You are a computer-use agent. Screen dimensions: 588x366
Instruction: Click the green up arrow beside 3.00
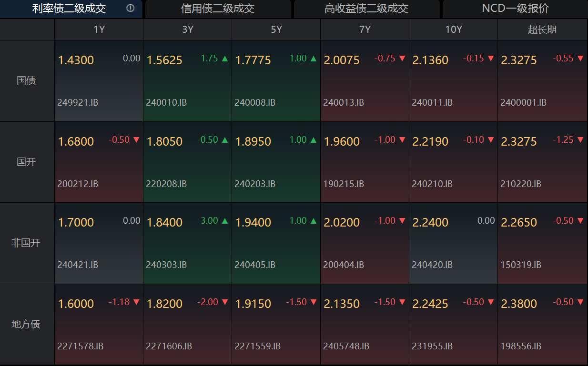click(x=225, y=221)
